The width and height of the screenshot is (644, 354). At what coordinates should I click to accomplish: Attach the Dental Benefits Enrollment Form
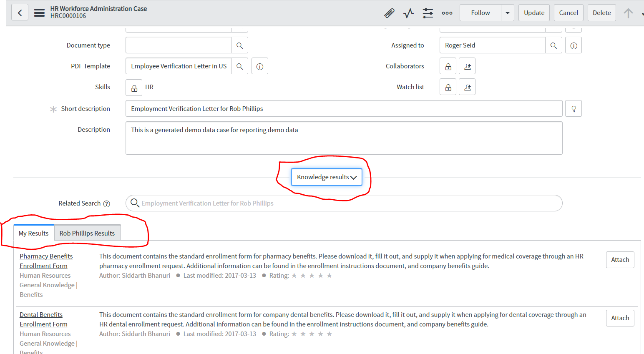pos(620,318)
